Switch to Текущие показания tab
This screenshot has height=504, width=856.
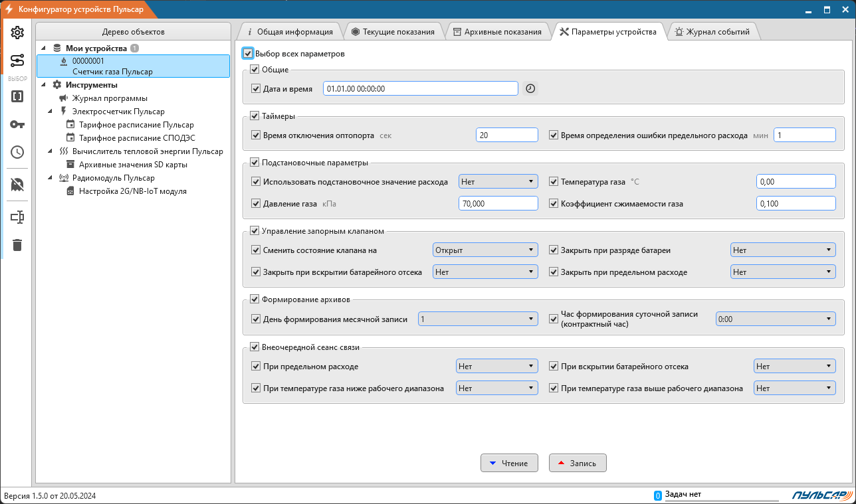point(393,32)
